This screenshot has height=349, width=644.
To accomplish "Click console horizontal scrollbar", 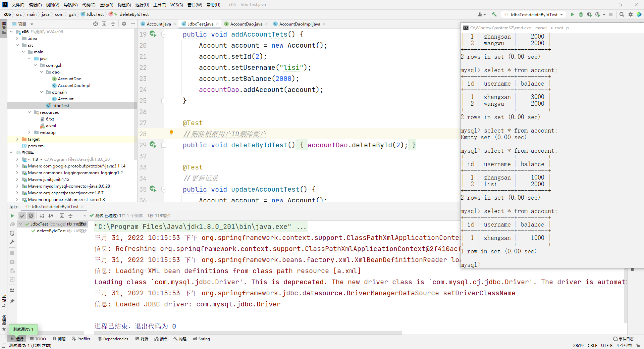I will coord(248,333).
